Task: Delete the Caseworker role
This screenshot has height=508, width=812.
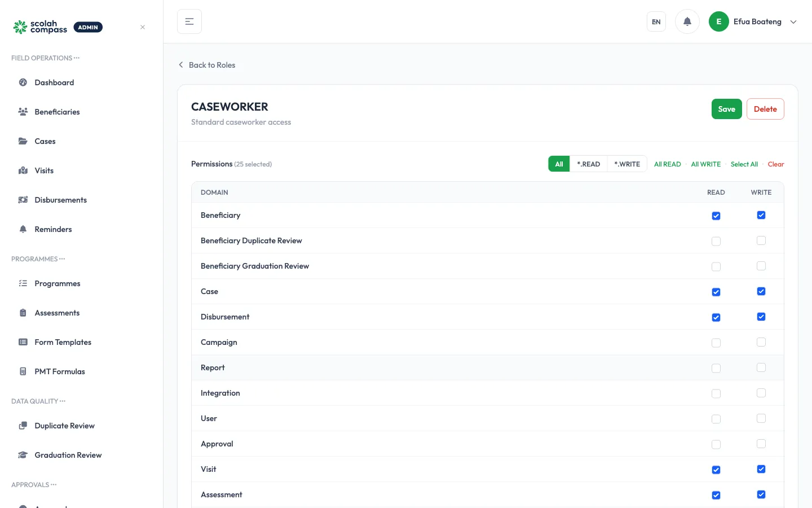Action: pyautogui.click(x=765, y=109)
